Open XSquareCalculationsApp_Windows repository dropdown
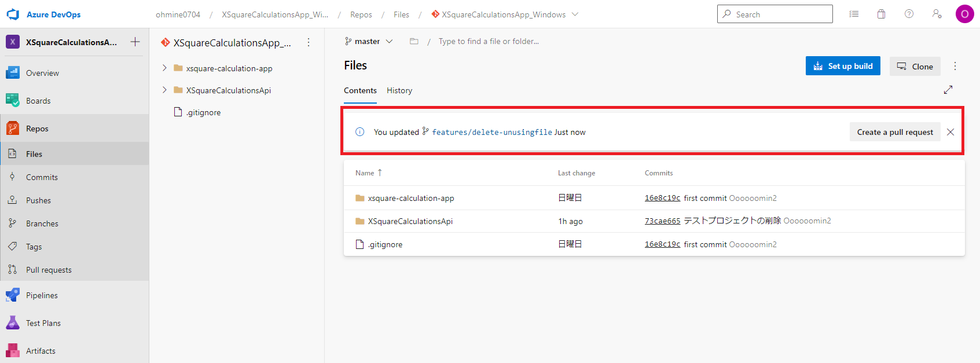Viewport: 980px width, 363px height. click(505, 14)
